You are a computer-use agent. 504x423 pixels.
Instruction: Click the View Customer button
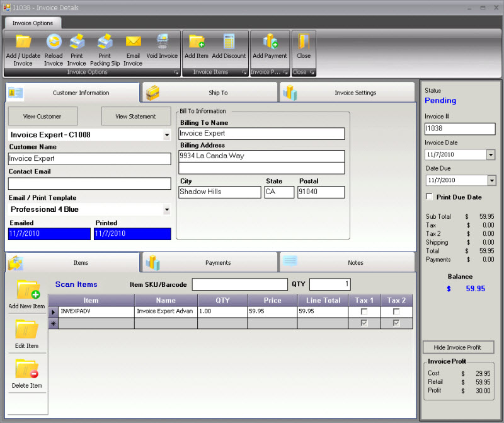(43, 116)
